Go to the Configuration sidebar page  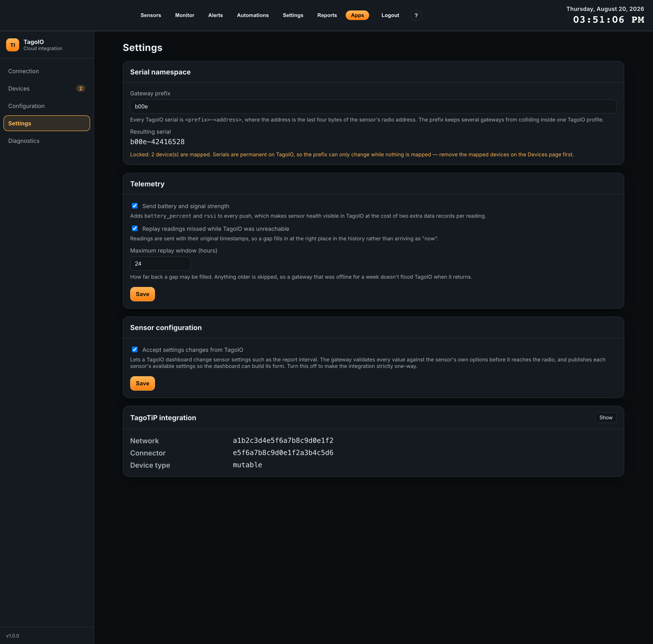[x=47, y=106]
